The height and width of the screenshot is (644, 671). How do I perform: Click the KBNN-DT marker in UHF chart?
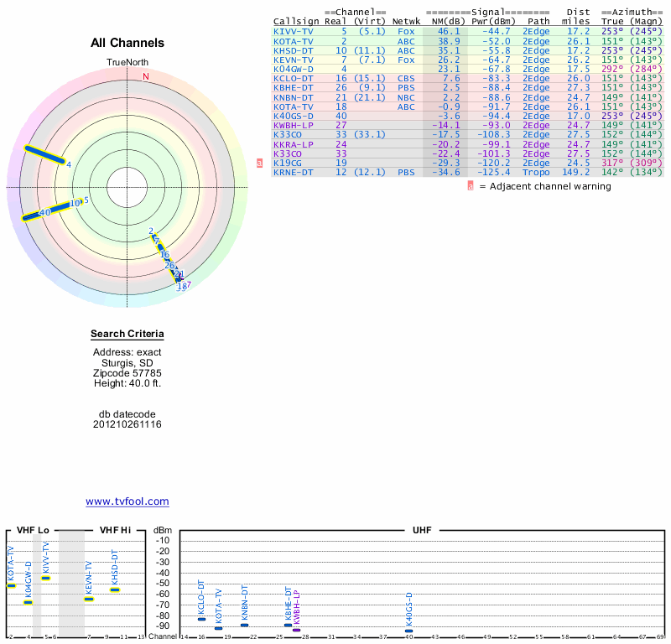tap(244, 625)
